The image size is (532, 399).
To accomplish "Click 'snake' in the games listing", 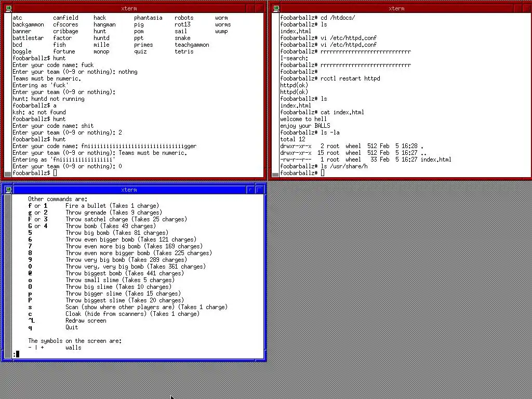I will [x=182, y=38].
